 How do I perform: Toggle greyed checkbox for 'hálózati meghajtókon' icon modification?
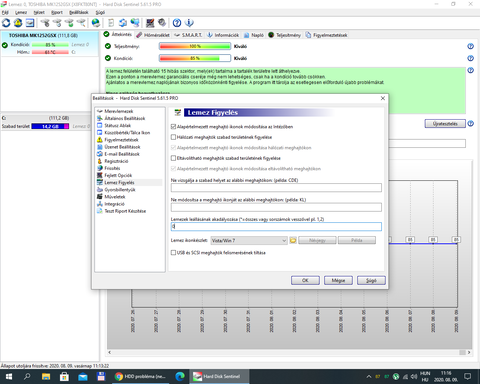[173, 148]
